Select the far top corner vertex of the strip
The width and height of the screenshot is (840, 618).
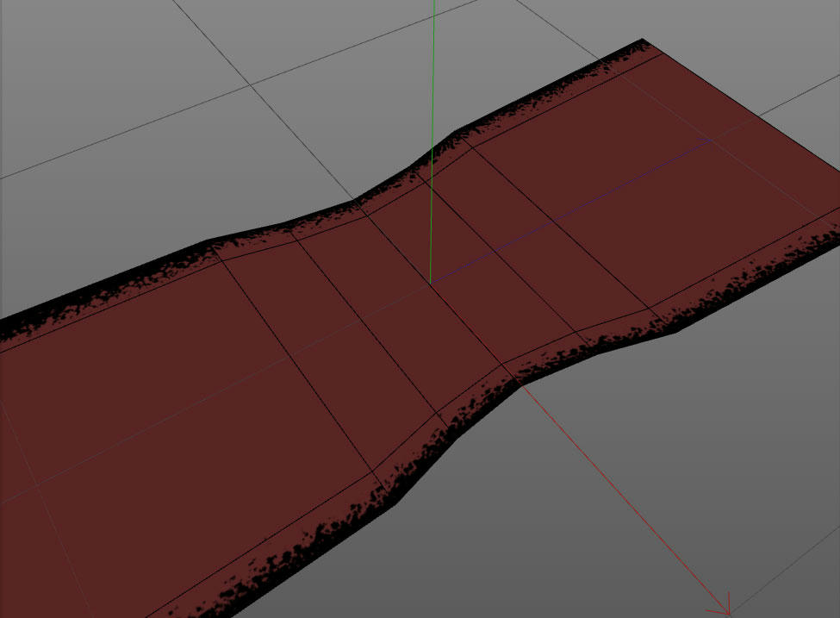(x=643, y=40)
